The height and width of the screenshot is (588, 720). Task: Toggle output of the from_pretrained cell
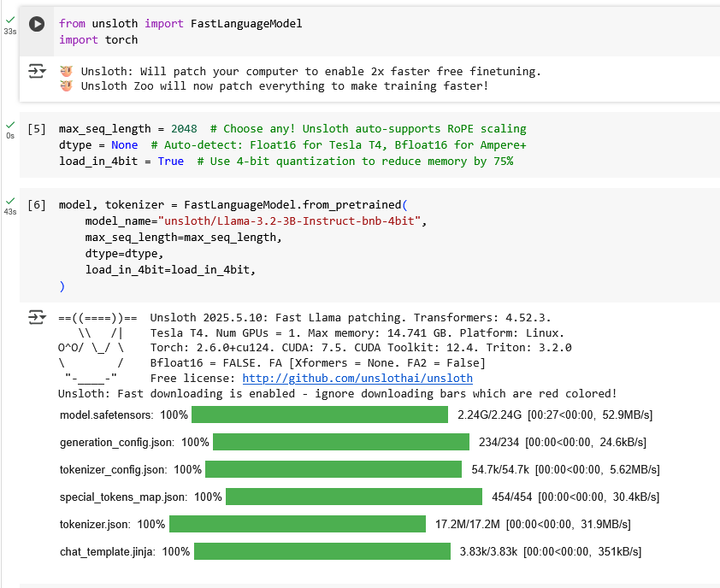[x=37, y=317]
